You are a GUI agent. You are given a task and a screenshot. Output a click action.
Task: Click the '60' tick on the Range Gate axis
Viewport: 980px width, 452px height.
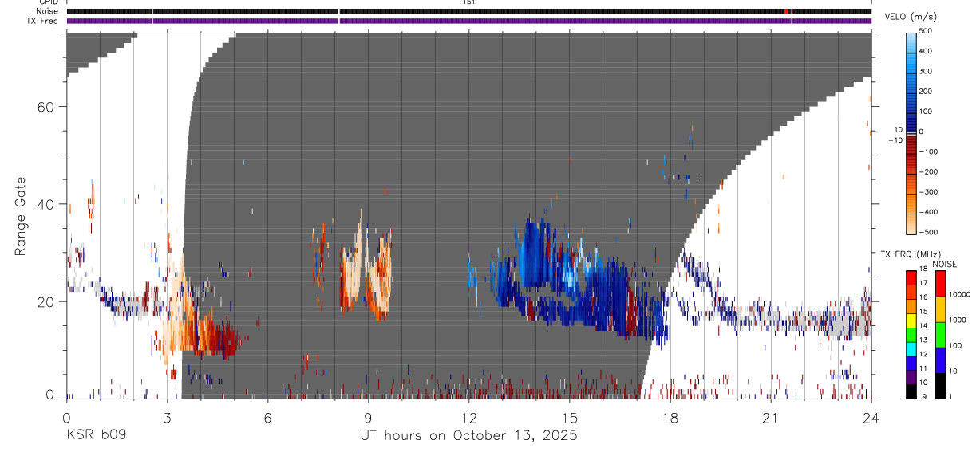[x=46, y=107]
